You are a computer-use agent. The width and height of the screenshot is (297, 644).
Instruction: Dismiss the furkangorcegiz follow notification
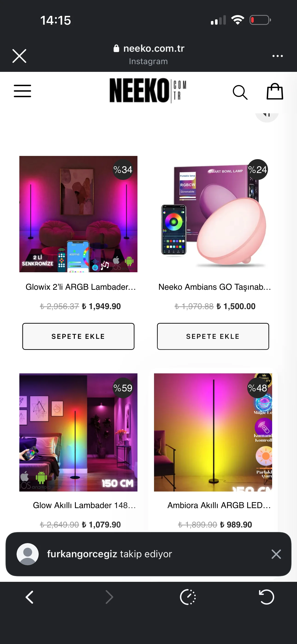tap(276, 554)
